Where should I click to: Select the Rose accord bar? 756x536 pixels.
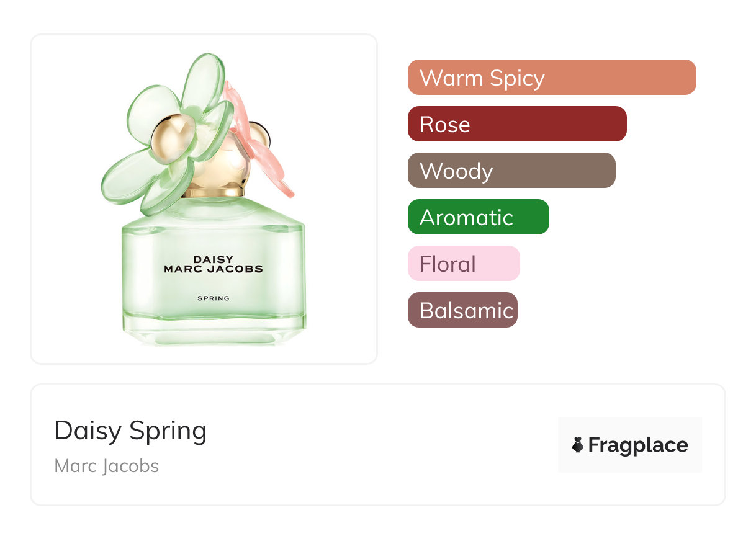click(x=516, y=124)
